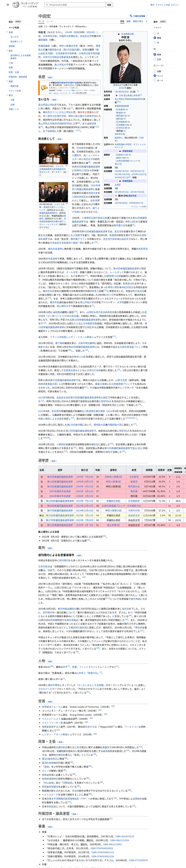Open the ページ tab
The width and height of the screenshot is (186, 868).
pyautogui.click(x=41, y=21)
